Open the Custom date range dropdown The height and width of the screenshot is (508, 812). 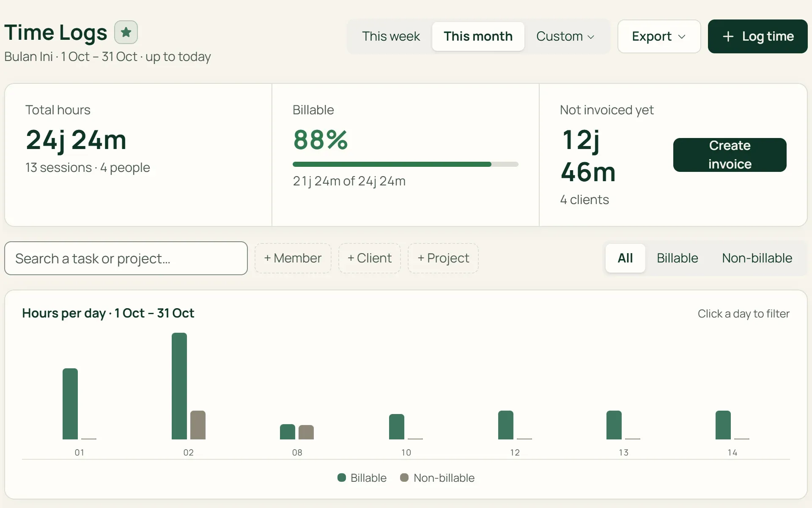pos(565,36)
